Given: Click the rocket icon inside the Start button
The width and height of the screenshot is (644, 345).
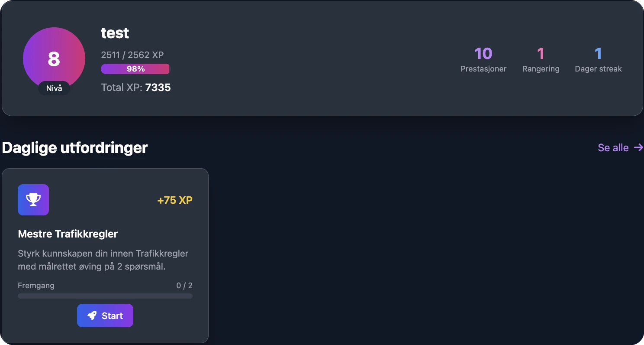Looking at the screenshot, I should click(x=92, y=316).
